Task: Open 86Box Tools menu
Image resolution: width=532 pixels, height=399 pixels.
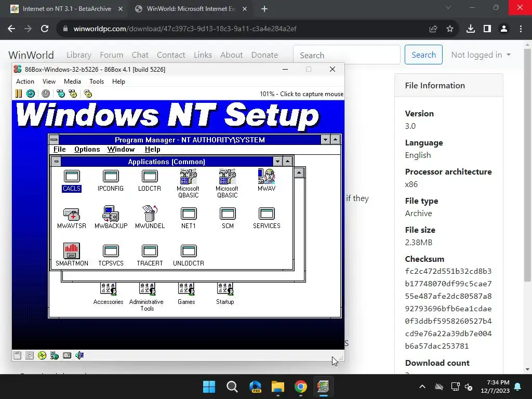Action: tap(96, 82)
